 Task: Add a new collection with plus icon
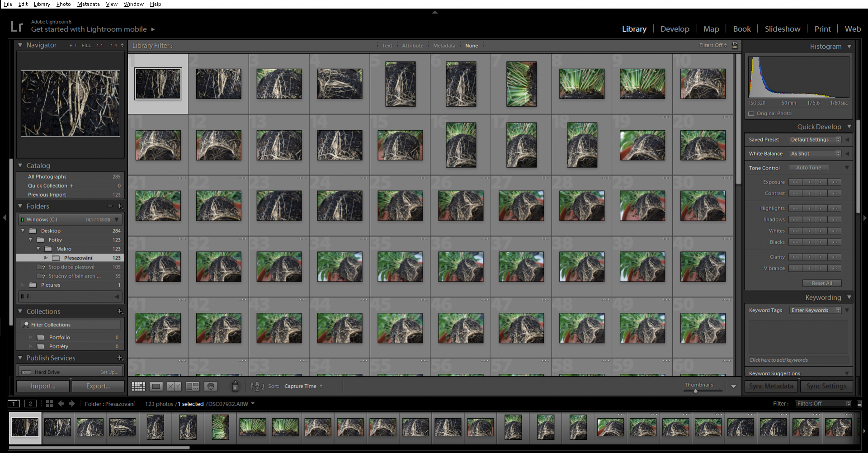click(x=120, y=311)
